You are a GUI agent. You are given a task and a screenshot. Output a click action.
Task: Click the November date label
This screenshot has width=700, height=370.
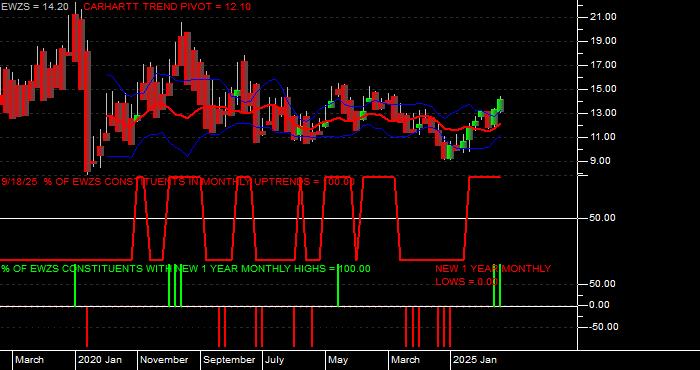pos(164,360)
